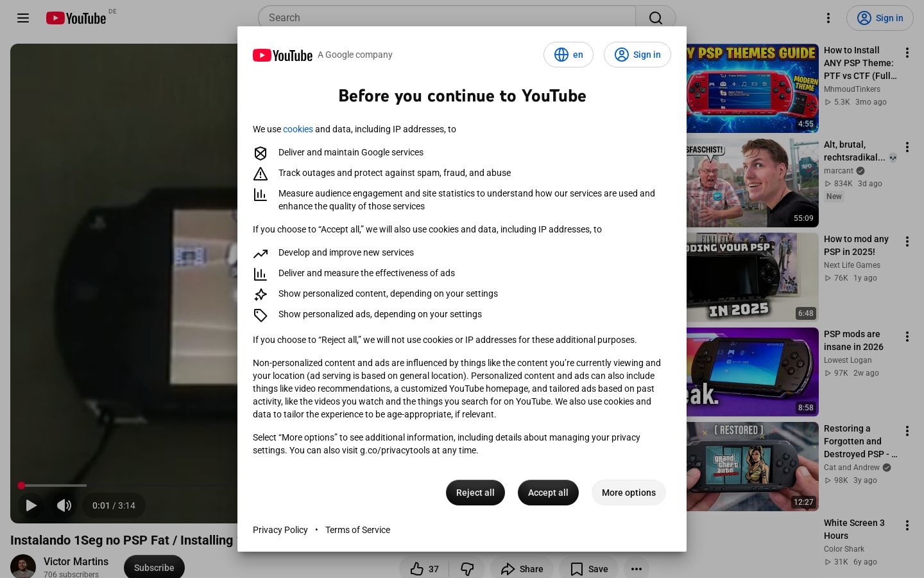
Task: Open options menu for PSP Theme video
Action: click(x=907, y=53)
